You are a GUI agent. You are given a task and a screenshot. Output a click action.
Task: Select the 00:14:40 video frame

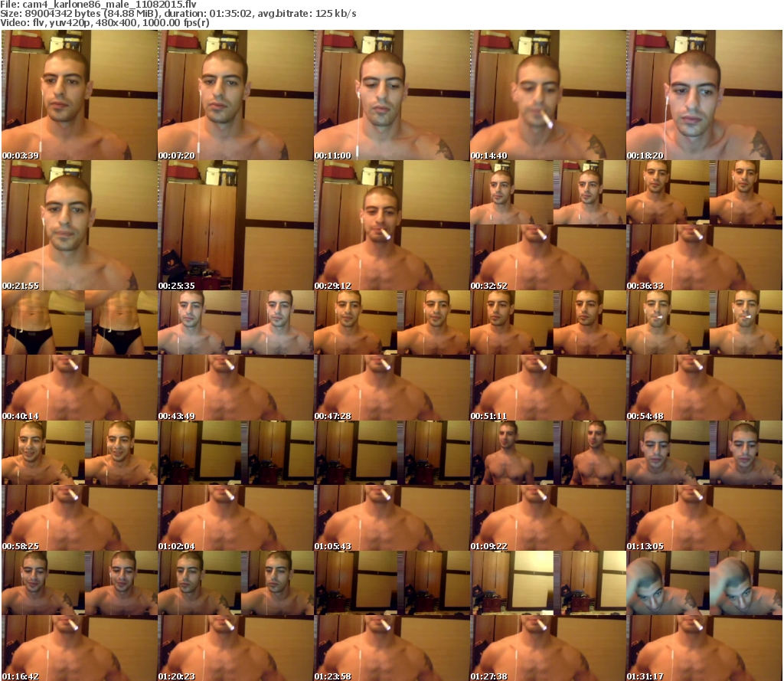pos(548,95)
